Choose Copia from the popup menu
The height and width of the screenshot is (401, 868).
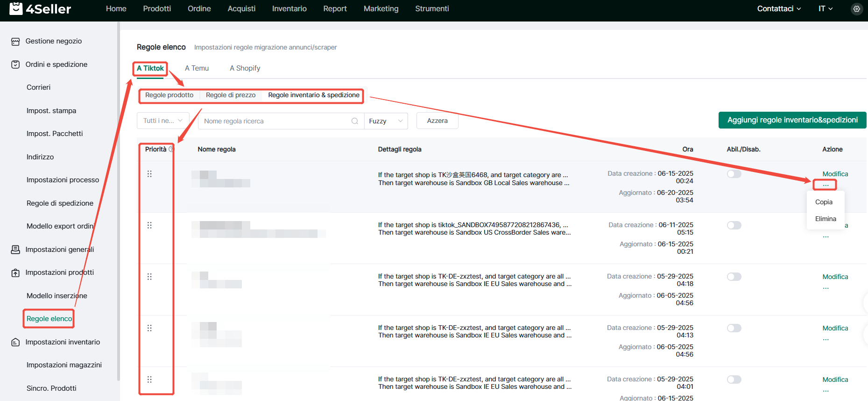824,202
